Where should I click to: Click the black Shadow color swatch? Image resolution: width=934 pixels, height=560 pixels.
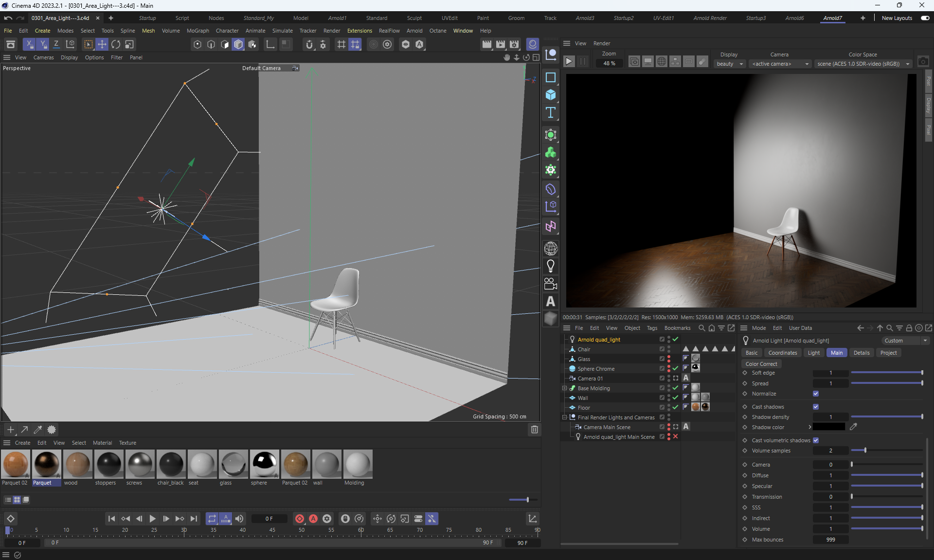point(829,427)
